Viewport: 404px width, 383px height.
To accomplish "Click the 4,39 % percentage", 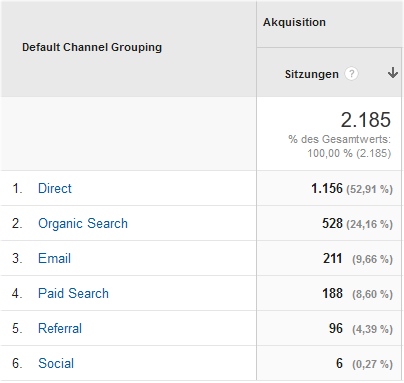I will tap(372, 329).
